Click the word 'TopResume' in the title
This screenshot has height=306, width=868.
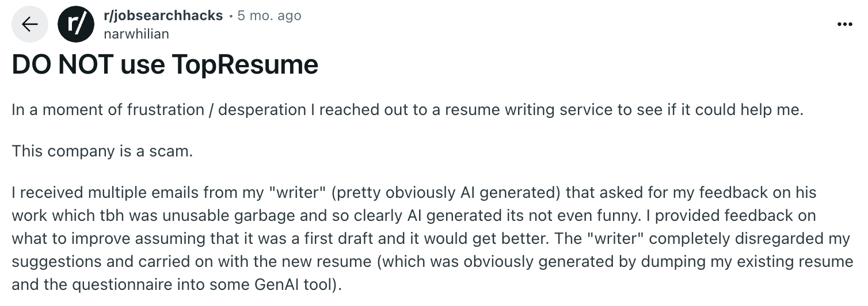[245, 64]
